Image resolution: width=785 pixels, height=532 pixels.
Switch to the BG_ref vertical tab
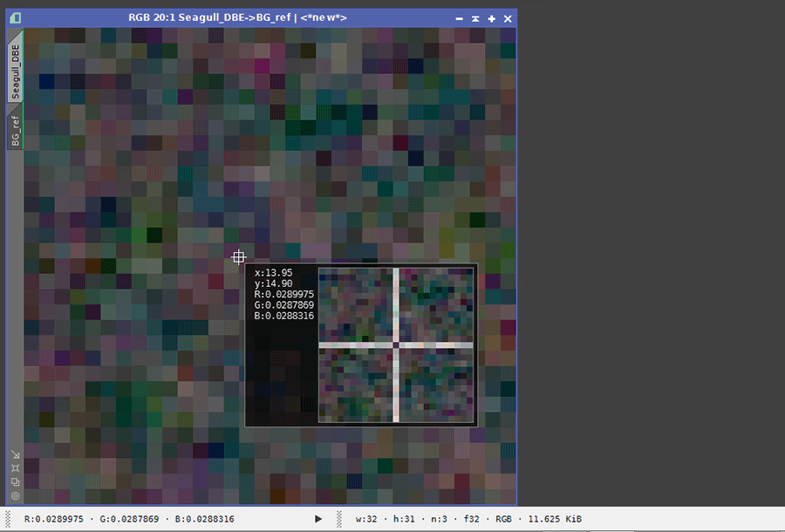pos(15,129)
